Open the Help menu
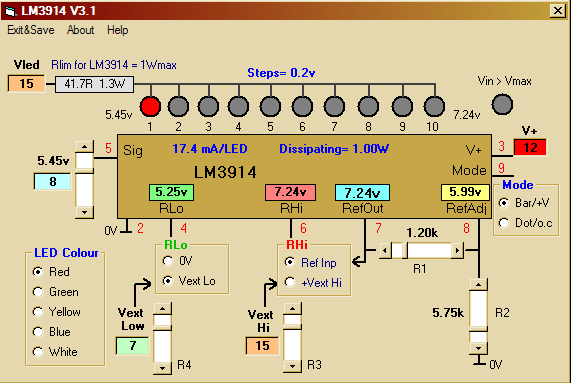571x383 pixels. tap(118, 30)
